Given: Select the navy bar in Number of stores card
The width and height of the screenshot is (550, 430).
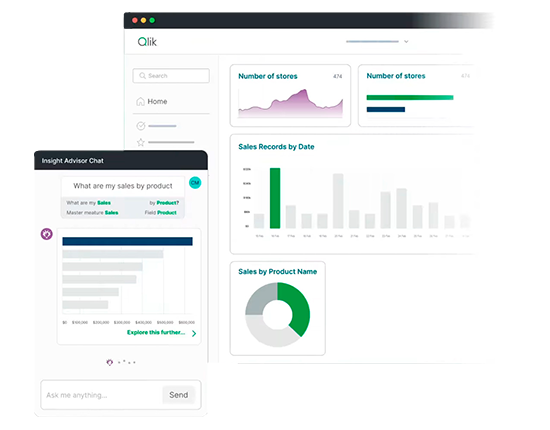Looking at the screenshot, I should 385,109.
